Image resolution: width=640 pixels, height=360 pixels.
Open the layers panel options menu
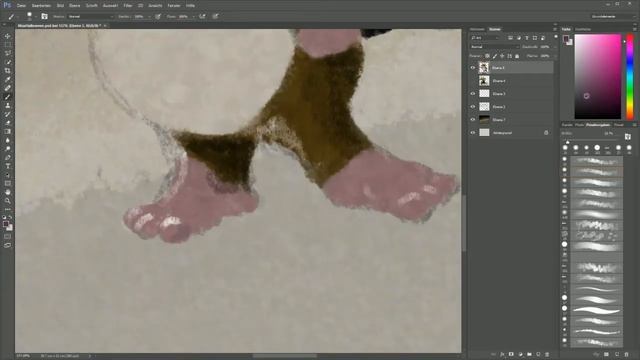555,29
